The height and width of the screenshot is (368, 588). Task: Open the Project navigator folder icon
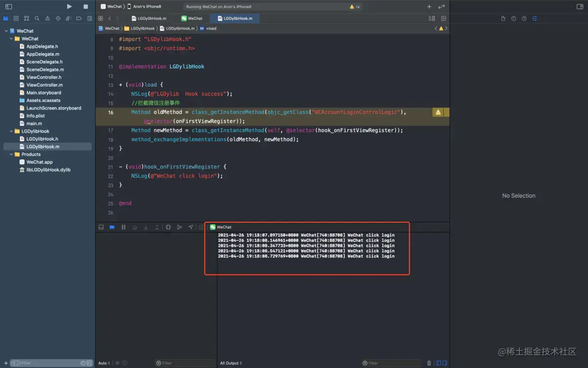6,18
